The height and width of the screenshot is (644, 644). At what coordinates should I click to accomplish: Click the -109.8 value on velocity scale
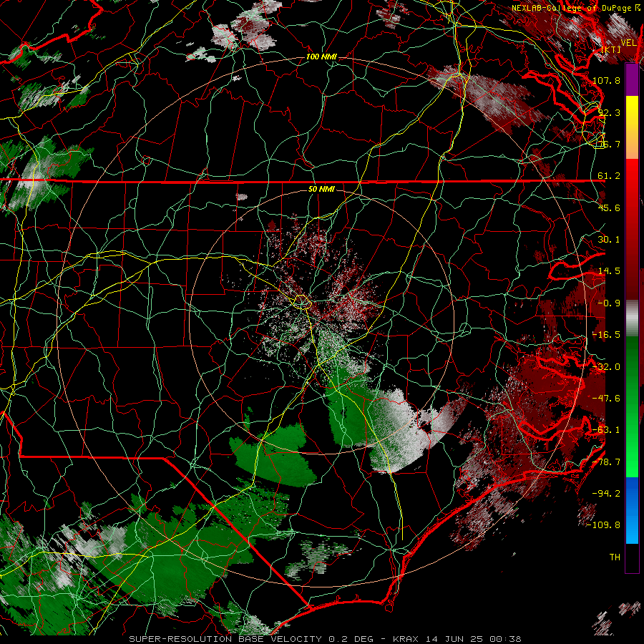point(603,525)
